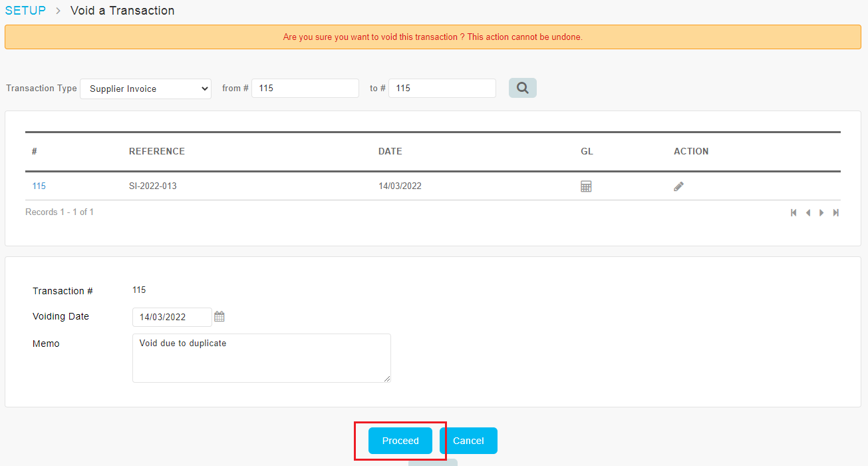Click 'Records 1 - 1 of 1' text
This screenshot has width=868, height=466.
[59, 212]
